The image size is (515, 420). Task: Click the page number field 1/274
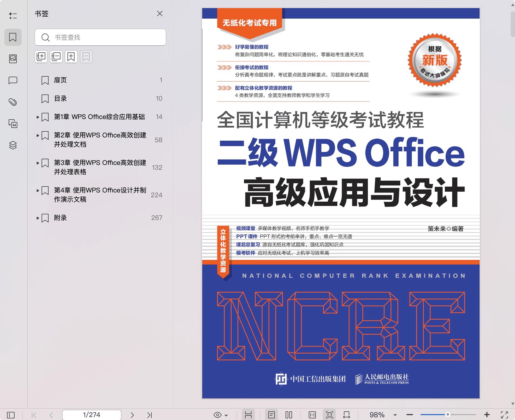coord(92,415)
